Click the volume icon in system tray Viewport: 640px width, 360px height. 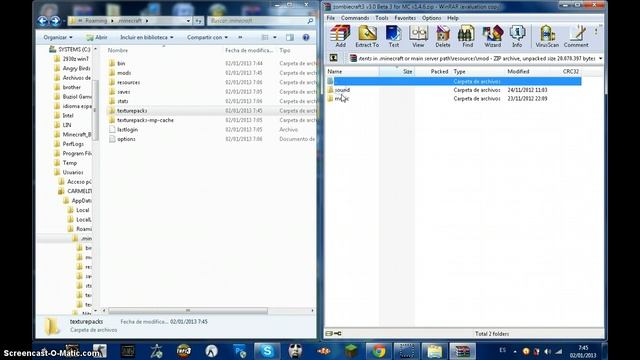click(x=547, y=351)
